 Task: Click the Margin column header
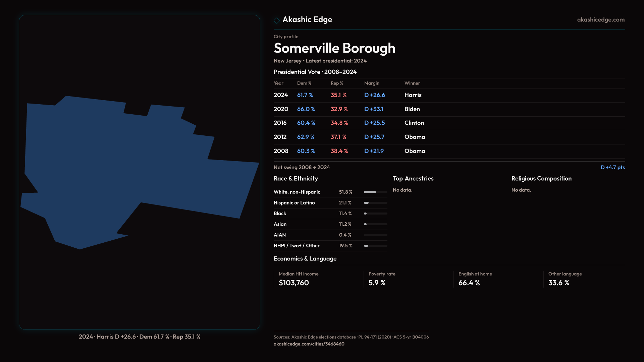pyautogui.click(x=371, y=83)
